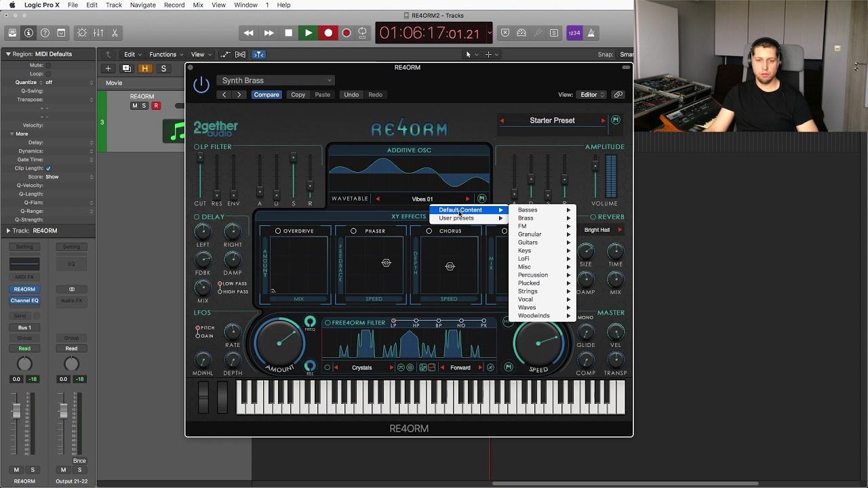Select next Starter Preset with right red arrow
This screenshot has width=868, height=488.
click(603, 121)
